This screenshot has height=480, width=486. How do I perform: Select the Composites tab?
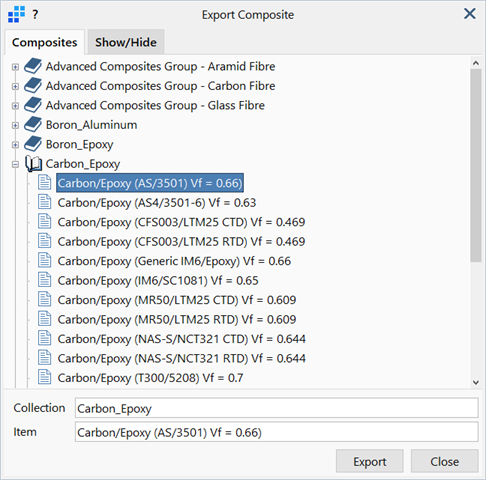pos(44,42)
